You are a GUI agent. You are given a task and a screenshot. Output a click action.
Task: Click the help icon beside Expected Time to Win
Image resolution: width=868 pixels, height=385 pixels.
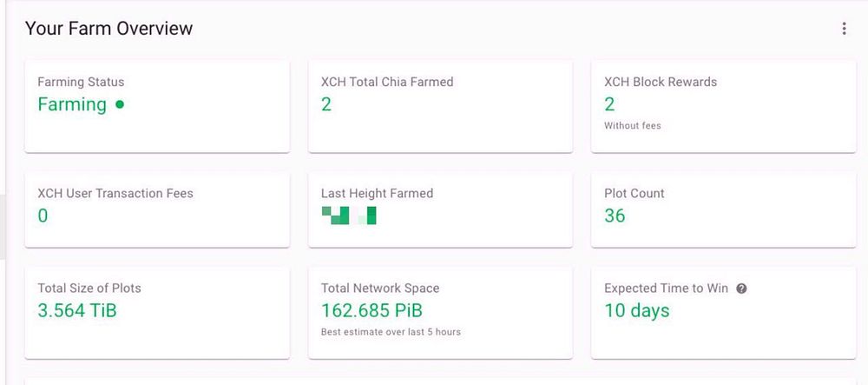[741, 289]
